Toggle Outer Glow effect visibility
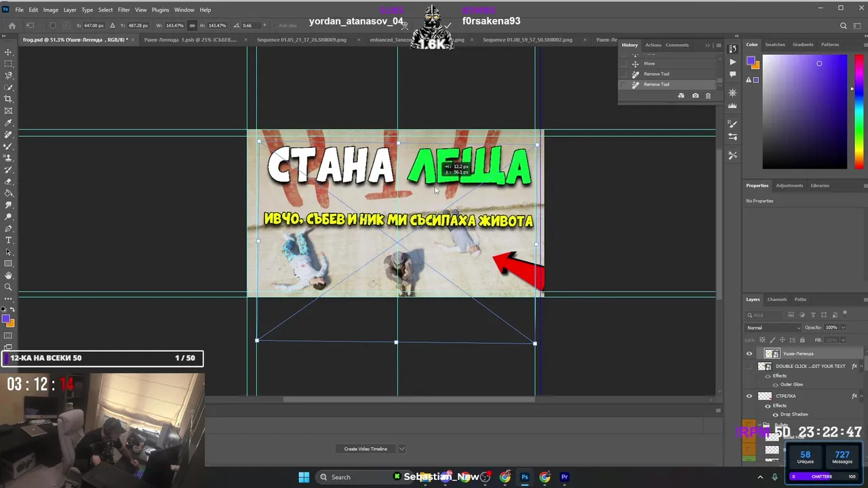 pos(776,384)
